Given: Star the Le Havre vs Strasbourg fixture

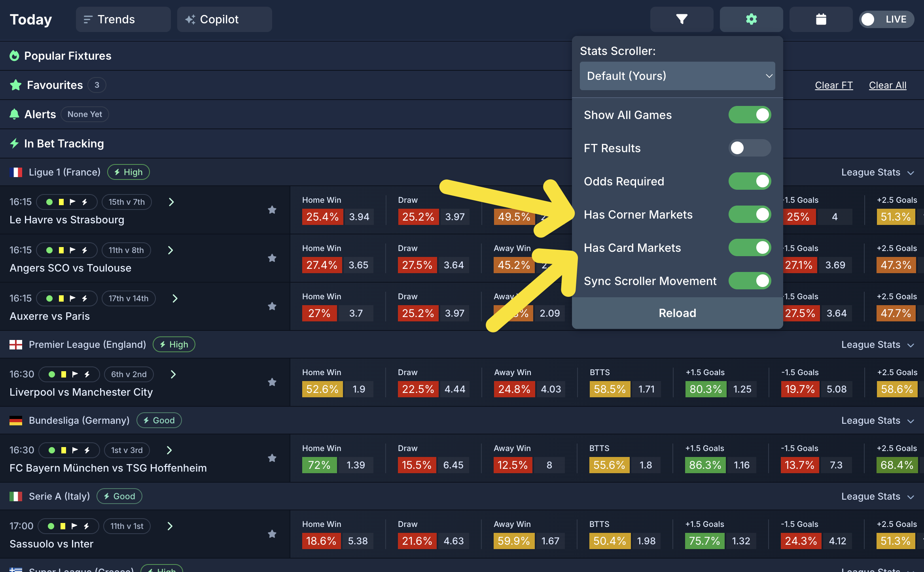Looking at the screenshot, I should click(272, 210).
